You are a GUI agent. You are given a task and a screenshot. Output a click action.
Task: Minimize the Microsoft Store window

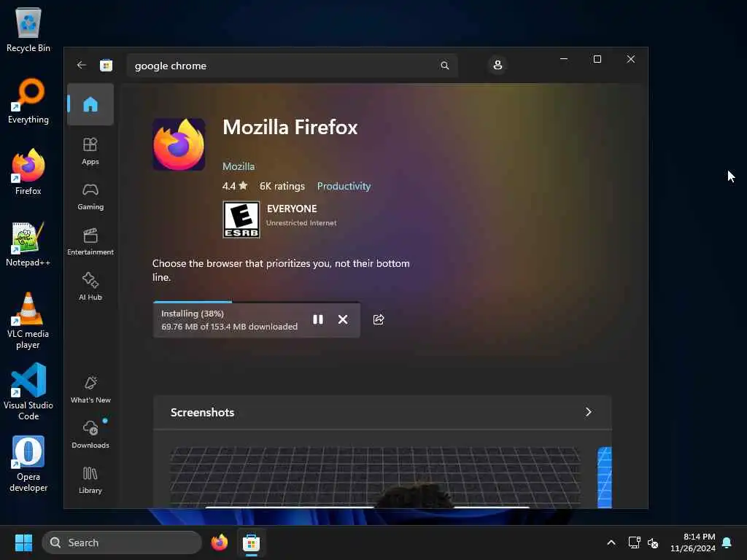click(x=564, y=59)
